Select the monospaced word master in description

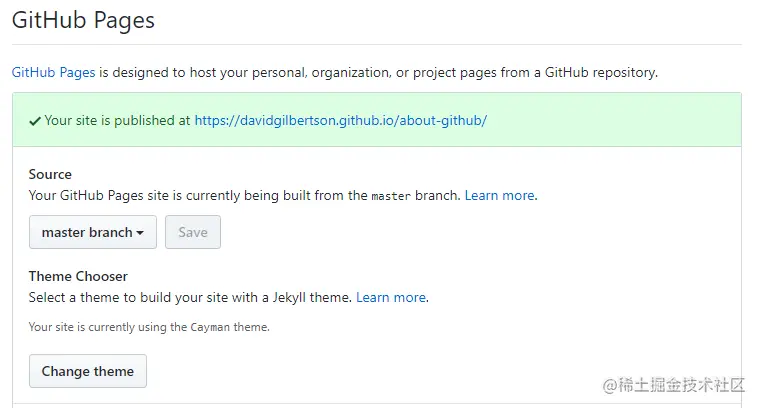click(x=391, y=196)
